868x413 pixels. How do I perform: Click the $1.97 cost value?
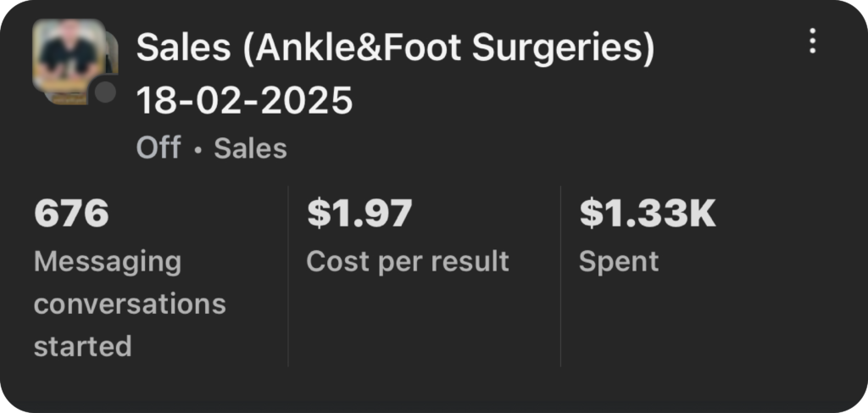point(359,214)
